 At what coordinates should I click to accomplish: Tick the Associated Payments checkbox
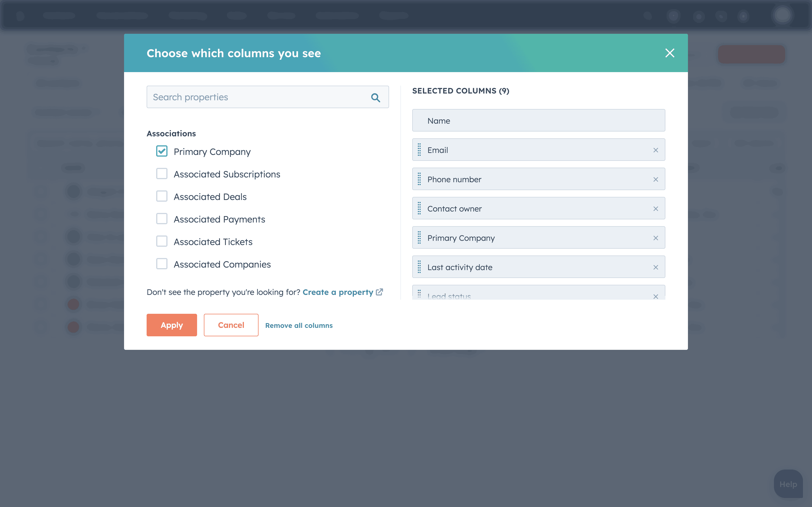162,219
